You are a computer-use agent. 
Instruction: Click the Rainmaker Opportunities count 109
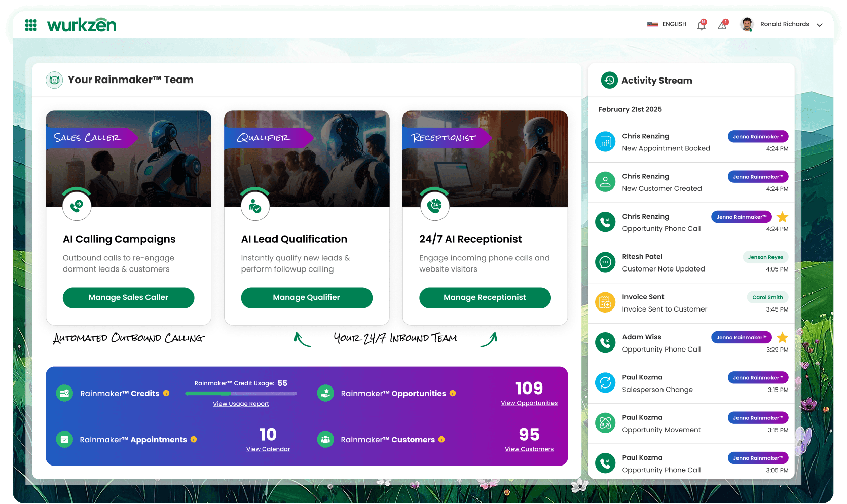(529, 388)
